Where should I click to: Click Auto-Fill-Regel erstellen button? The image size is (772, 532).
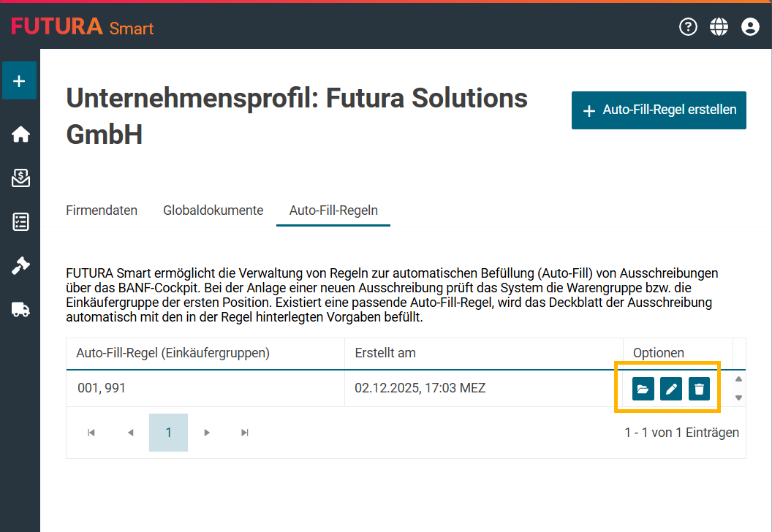pyautogui.click(x=659, y=110)
